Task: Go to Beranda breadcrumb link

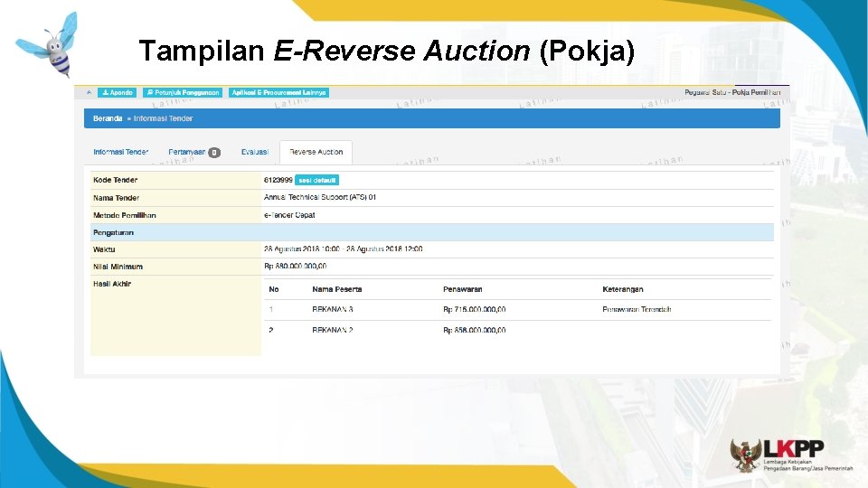Action: tap(108, 118)
